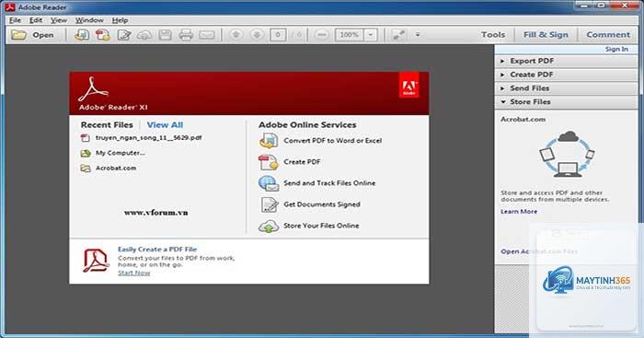This screenshot has width=644, height=338.
Task: Click Convert PDF to Word or Excel
Action: pos(333,141)
